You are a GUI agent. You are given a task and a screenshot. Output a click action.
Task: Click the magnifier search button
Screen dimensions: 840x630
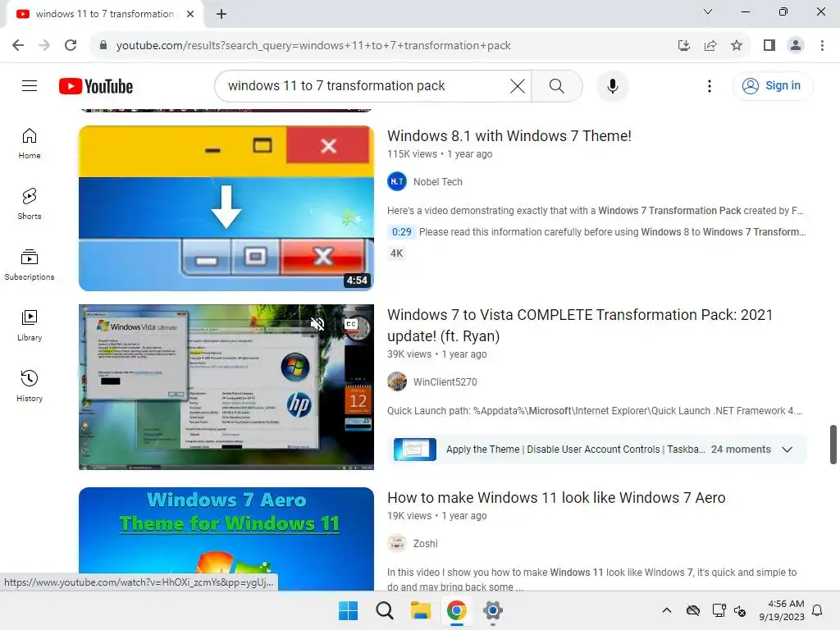coord(557,85)
